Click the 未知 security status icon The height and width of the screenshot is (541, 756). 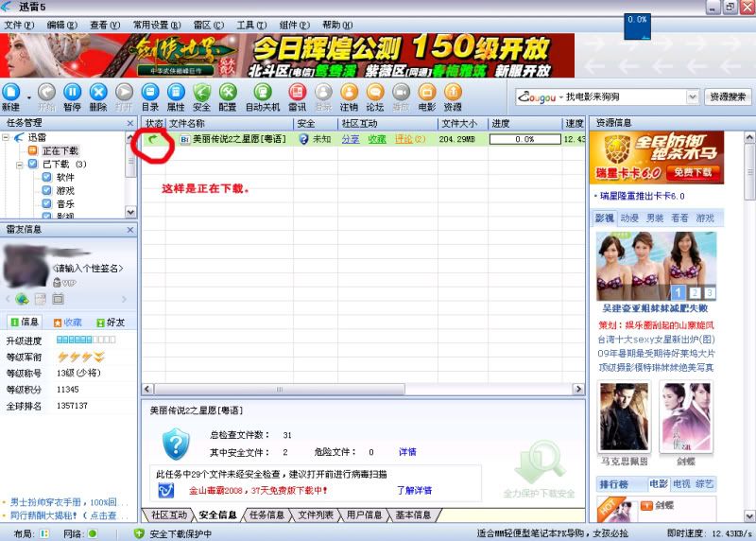[303, 139]
